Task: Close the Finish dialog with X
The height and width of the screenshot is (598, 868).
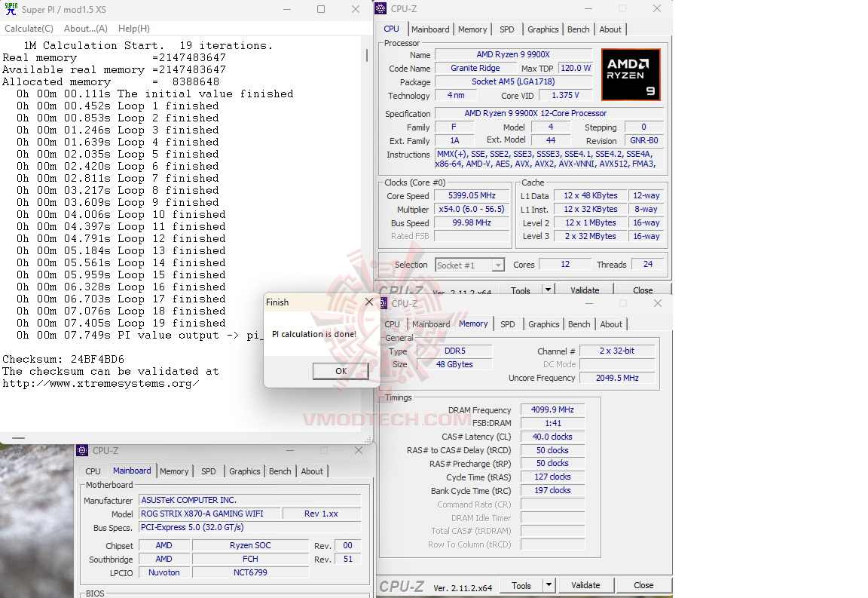Action: (x=369, y=302)
